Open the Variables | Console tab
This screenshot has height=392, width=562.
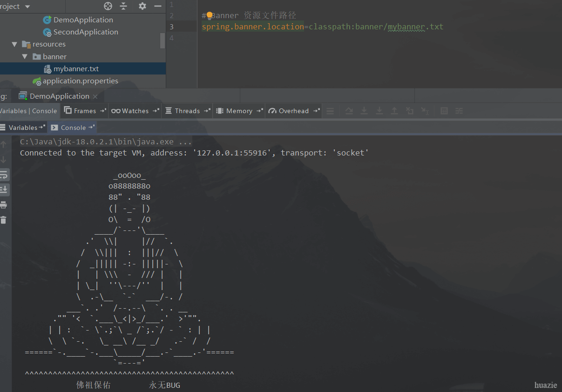[x=28, y=111]
